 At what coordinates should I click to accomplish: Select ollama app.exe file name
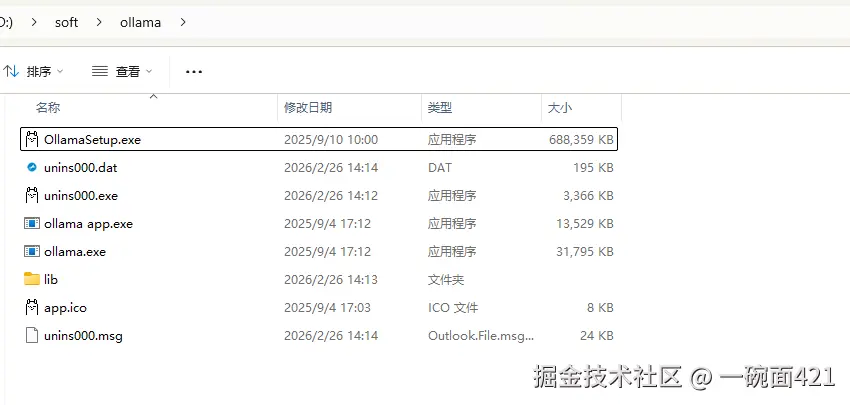pyautogui.click(x=88, y=223)
